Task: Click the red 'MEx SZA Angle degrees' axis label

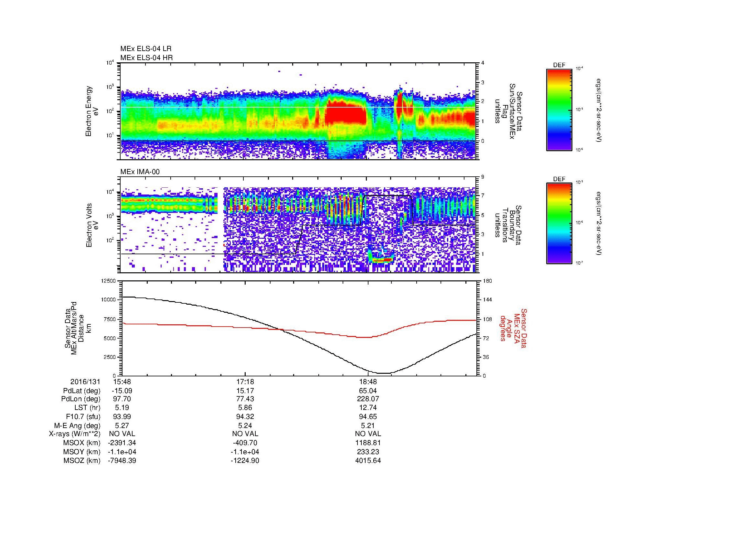Action: 513,328
